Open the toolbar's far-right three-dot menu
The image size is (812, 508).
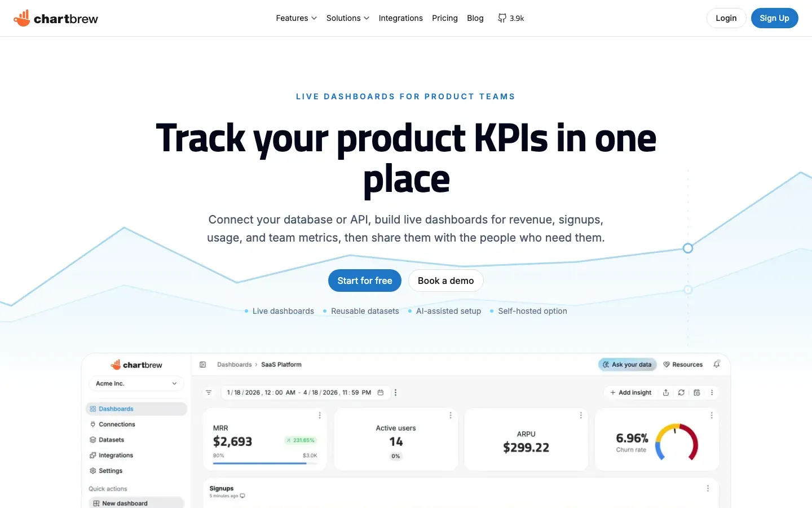click(x=712, y=392)
